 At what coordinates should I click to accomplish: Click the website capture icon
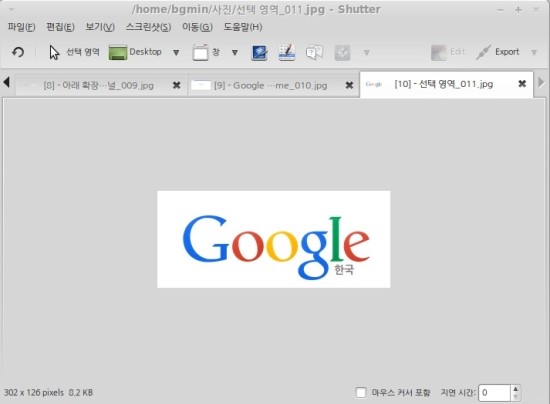click(287, 52)
